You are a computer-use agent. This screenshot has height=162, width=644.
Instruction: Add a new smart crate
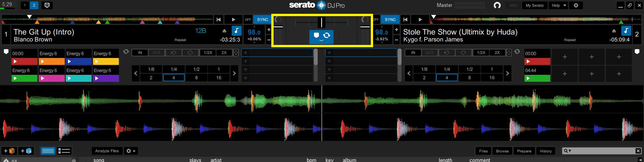(x=26, y=151)
